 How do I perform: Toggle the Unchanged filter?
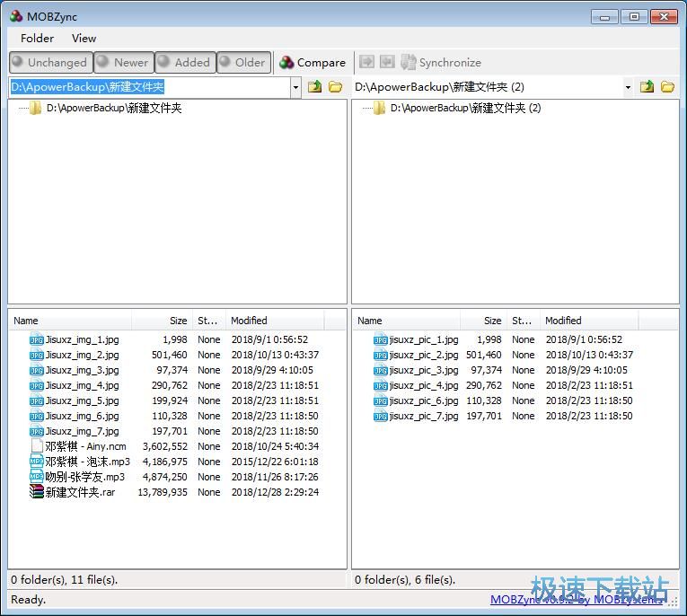click(x=49, y=63)
